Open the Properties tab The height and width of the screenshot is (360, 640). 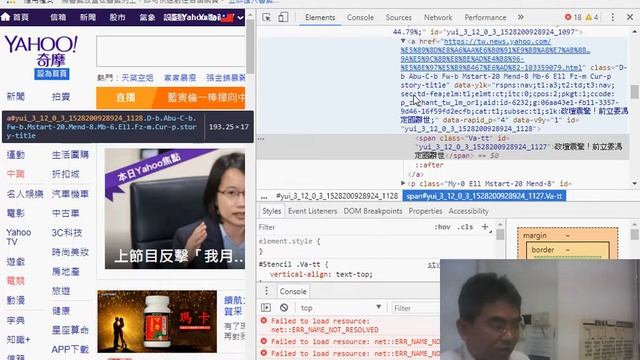[x=425, y=211]
